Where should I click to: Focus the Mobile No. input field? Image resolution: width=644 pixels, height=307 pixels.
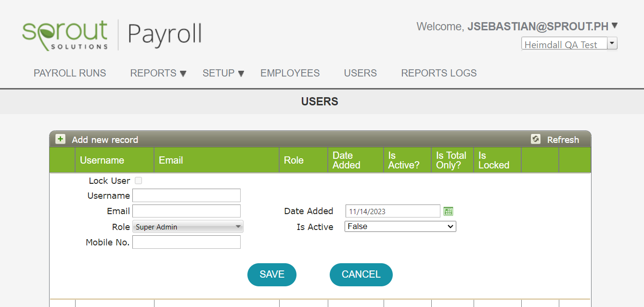click(186, 242)
